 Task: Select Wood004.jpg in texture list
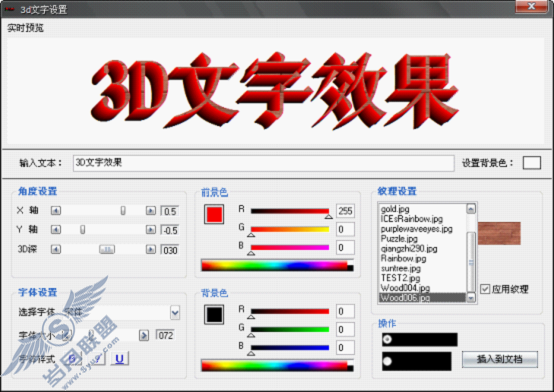[x=423, y=288]
